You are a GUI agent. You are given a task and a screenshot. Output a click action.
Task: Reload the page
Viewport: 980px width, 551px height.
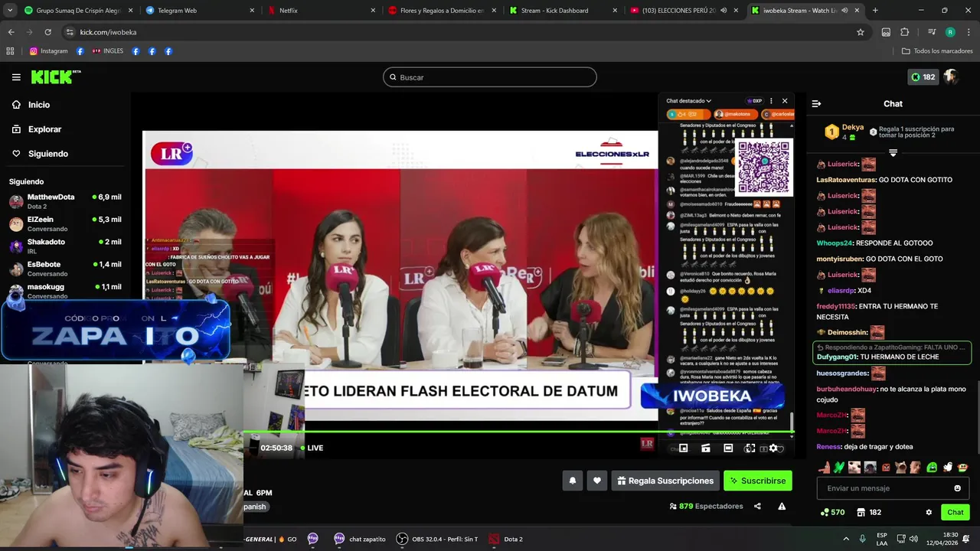tap(47, 32)
